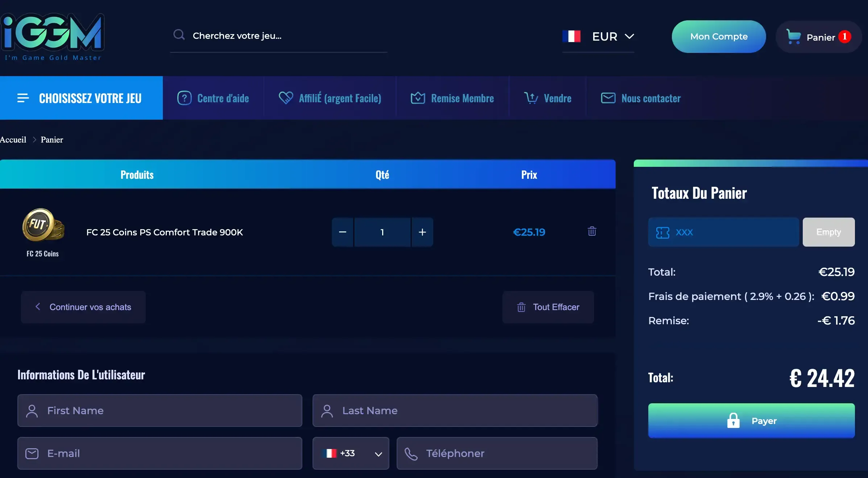Increase the quantity with the plus button
868x478 pixels.
coord(422,232)
